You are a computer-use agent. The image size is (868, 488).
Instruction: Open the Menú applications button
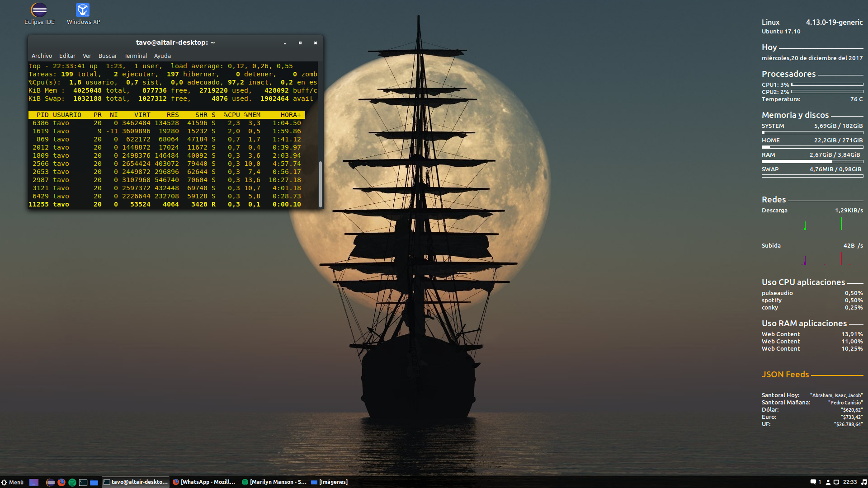[x=12, y=482]
